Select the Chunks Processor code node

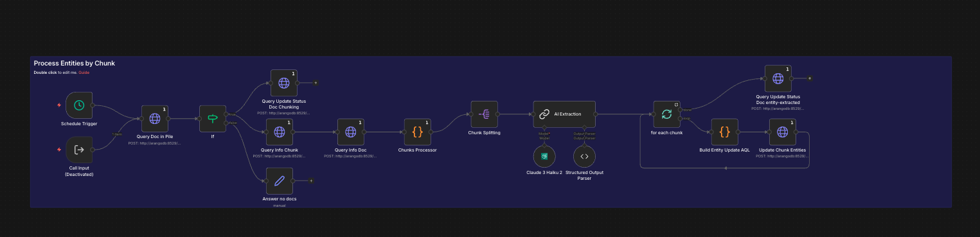tap(417, 132)
